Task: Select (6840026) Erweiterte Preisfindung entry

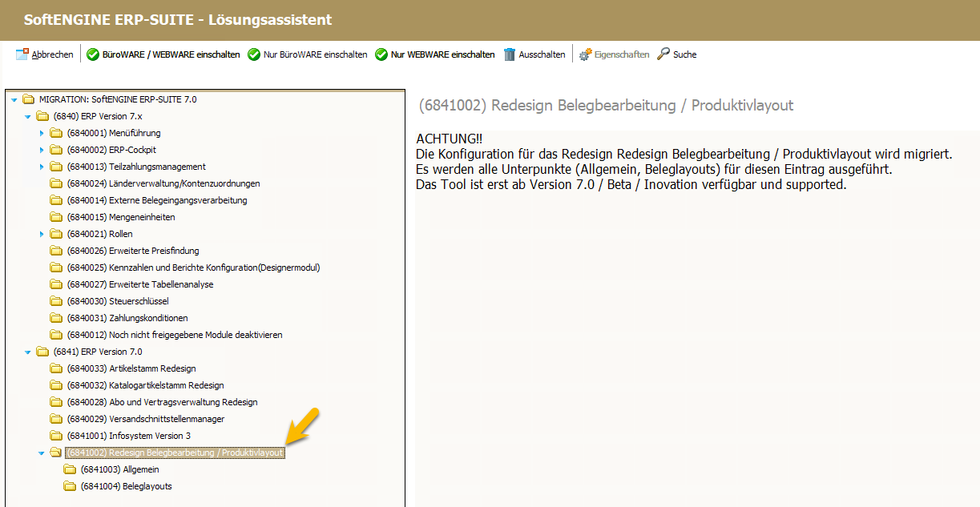Action: click(133, 251)
